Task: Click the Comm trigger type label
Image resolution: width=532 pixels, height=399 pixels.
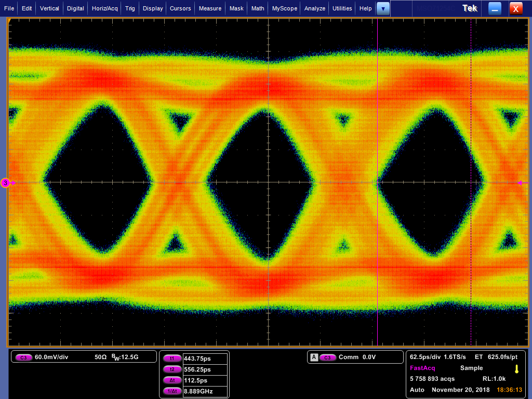Action: [349, 357]
